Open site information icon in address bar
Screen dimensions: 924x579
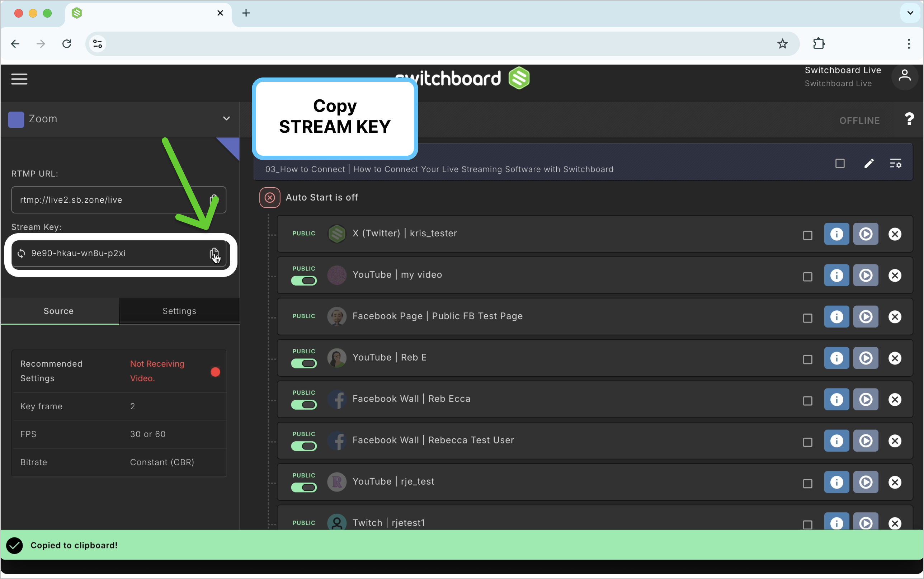tap(98, 44)
